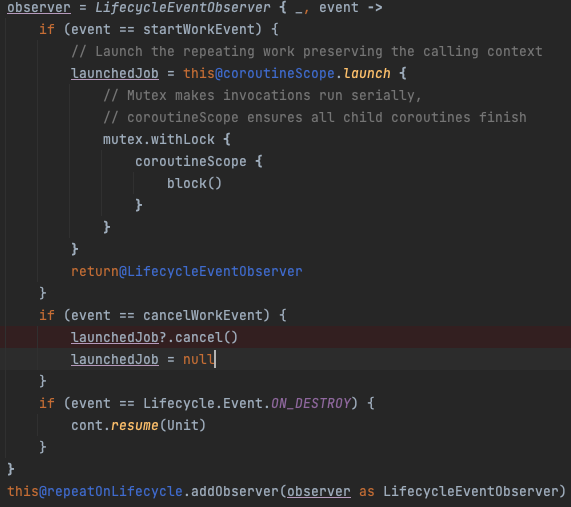The image size is (571, 507).
Task: Click the 'coroutineScope {' line inside withLock
Action: pos(199,162)
